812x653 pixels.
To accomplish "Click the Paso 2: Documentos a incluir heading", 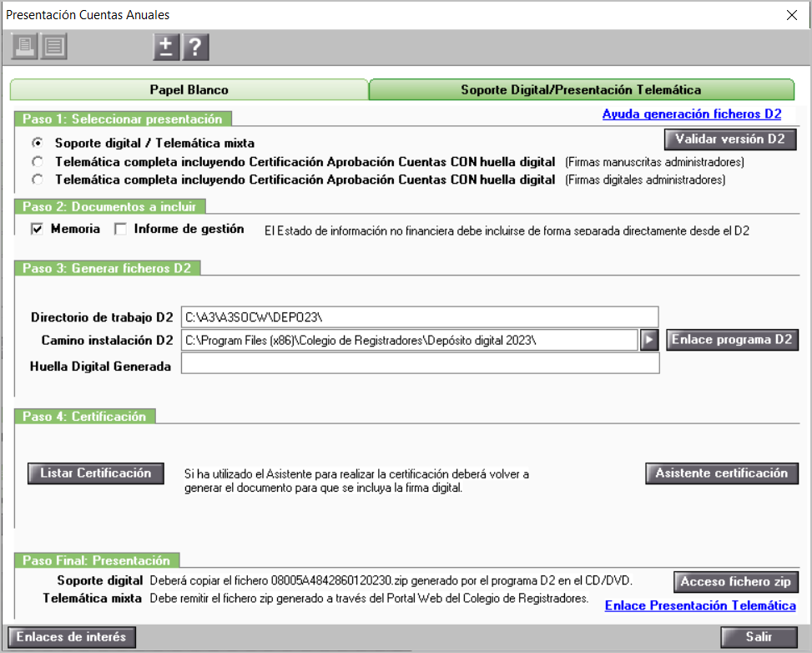I will point(110,207).
